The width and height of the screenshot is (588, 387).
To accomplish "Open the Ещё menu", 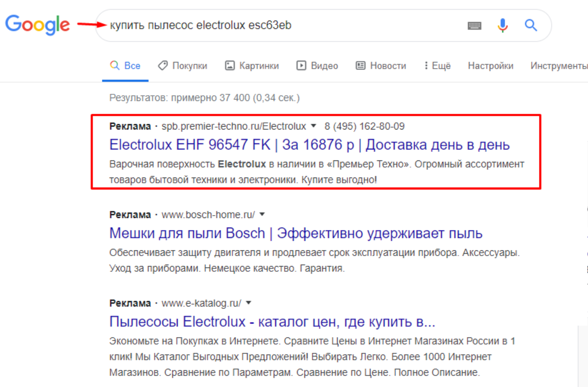I will tap(437, 66).
